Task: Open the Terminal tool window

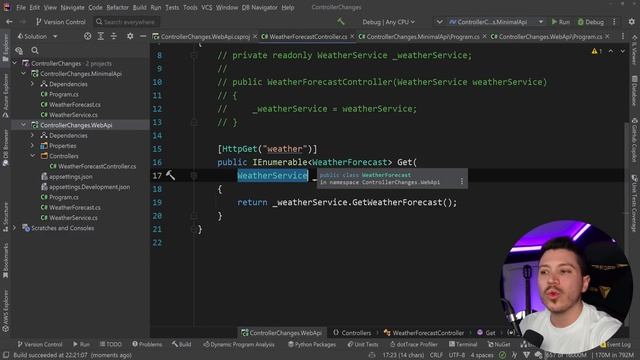Action: pyautogui.click(x=463, y=344)
